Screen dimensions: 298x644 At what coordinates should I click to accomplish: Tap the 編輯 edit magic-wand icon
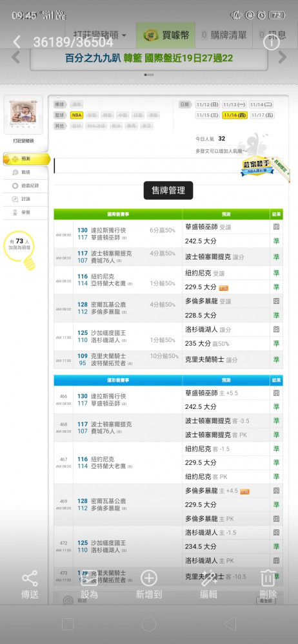tap(209, 578)
